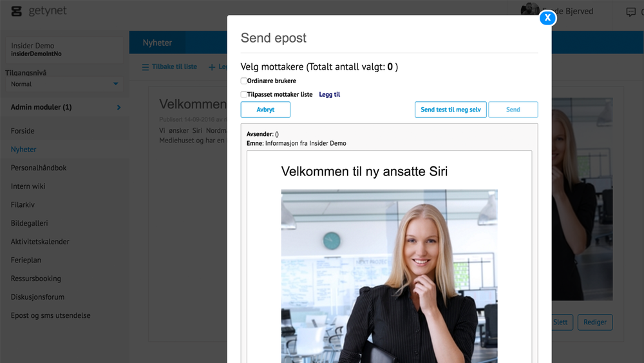Image resolution: width=644 pixels, height=363 pixels.
Task: Click the Avbryt button
Action: tap(265, 110)
